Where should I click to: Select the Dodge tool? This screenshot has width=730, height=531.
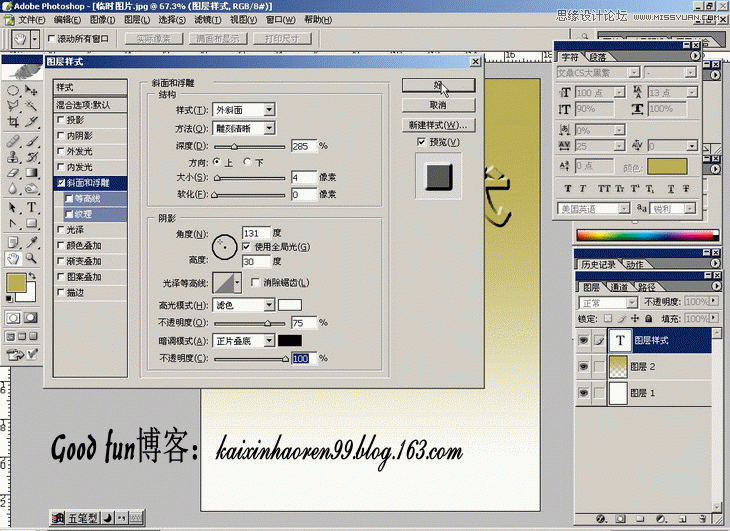[31, 188]
